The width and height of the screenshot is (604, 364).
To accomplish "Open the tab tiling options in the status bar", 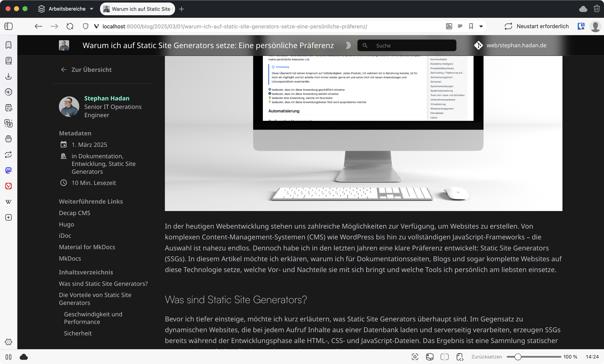I will 444,357.
